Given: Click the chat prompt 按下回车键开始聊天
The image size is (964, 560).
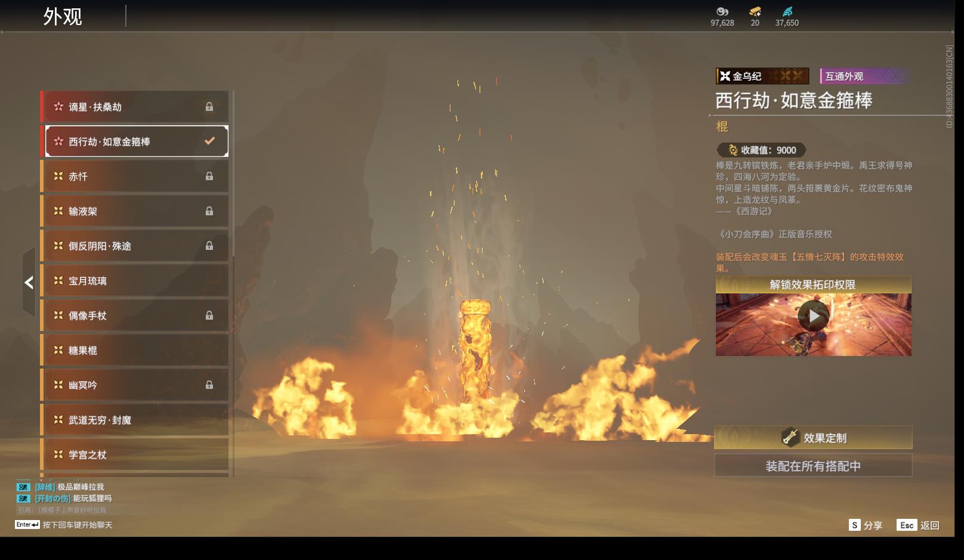Looking at the screenshot, I should tap(77, 525).
